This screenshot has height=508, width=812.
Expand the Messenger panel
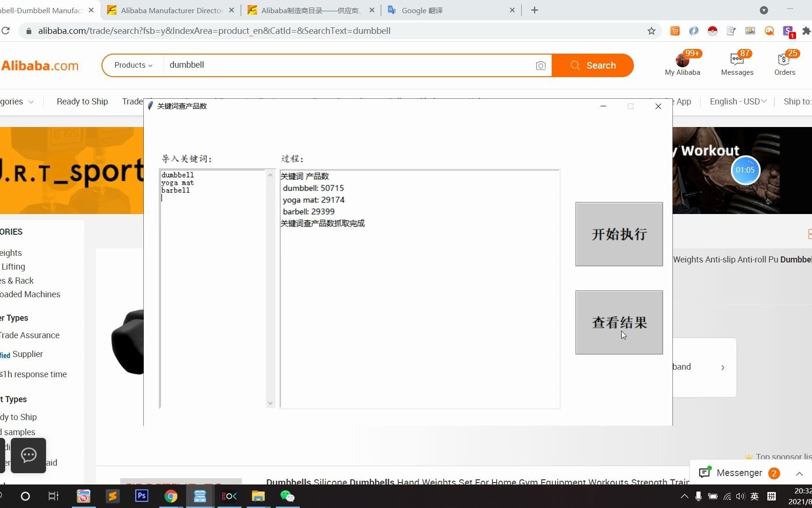(x=799, y=473)
